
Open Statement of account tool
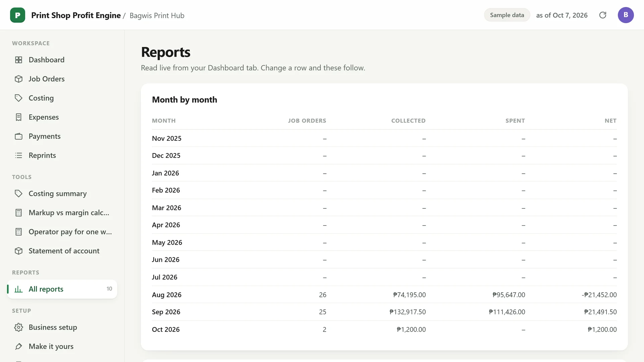pos(62,251)
